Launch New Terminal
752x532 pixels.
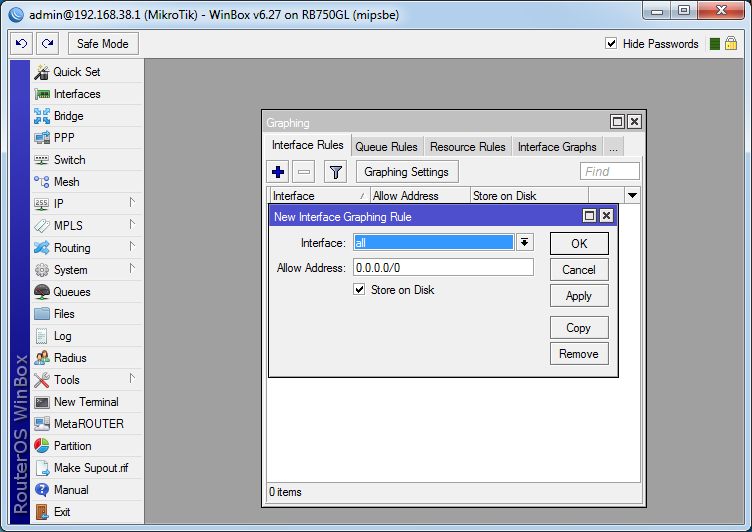coord(88,402)
